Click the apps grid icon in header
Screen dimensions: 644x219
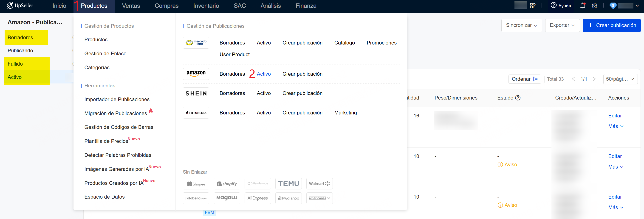533,6
